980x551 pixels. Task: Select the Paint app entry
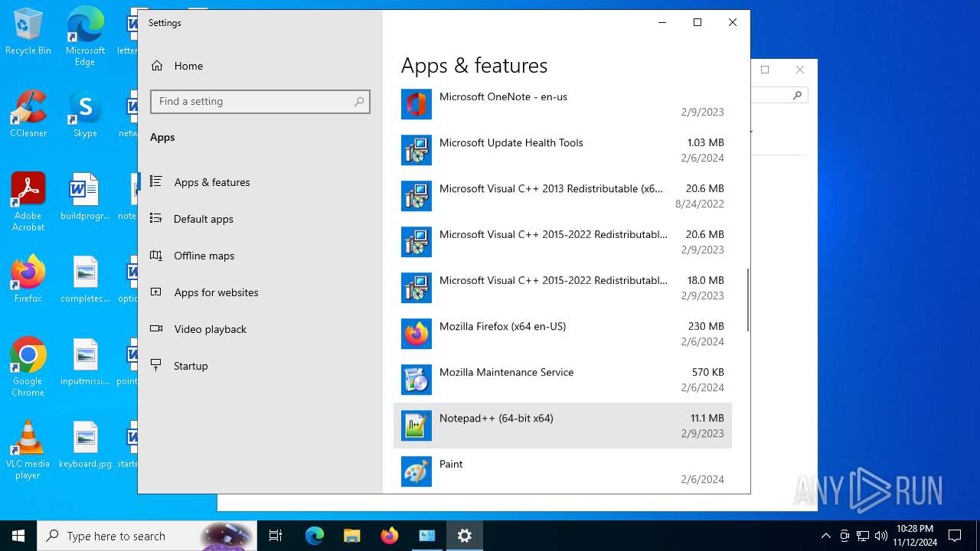coord(563,471)
